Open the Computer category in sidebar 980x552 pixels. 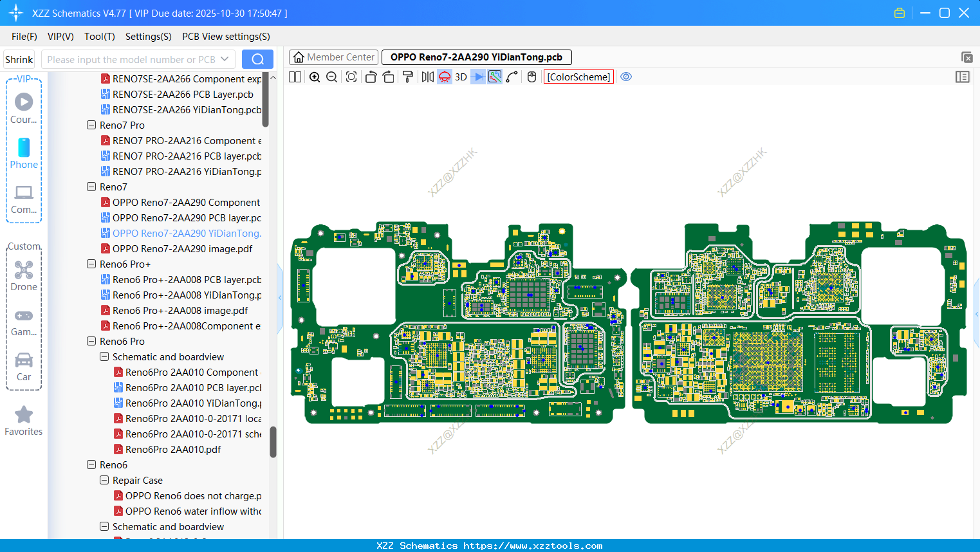[x=24, y=199]
